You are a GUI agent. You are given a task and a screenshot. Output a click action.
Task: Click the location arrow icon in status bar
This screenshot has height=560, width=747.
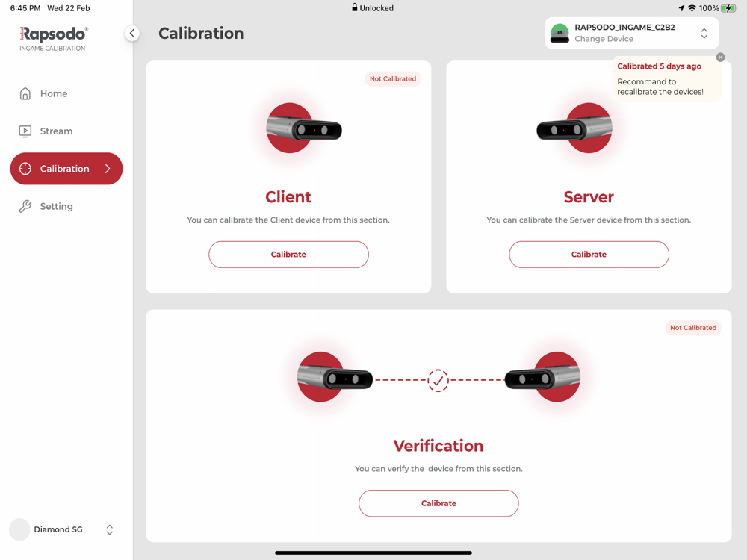click(x=681, y=8)
